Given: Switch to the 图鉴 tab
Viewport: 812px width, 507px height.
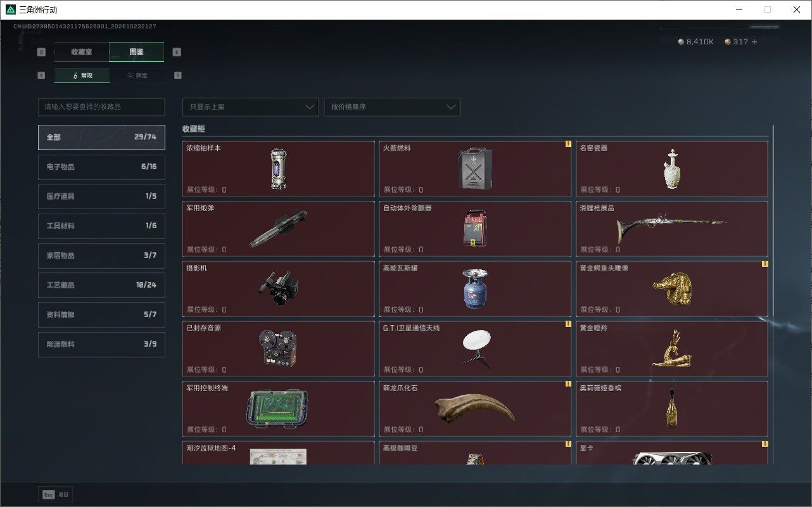Looking at the screenshot, I should click(137, 52).
